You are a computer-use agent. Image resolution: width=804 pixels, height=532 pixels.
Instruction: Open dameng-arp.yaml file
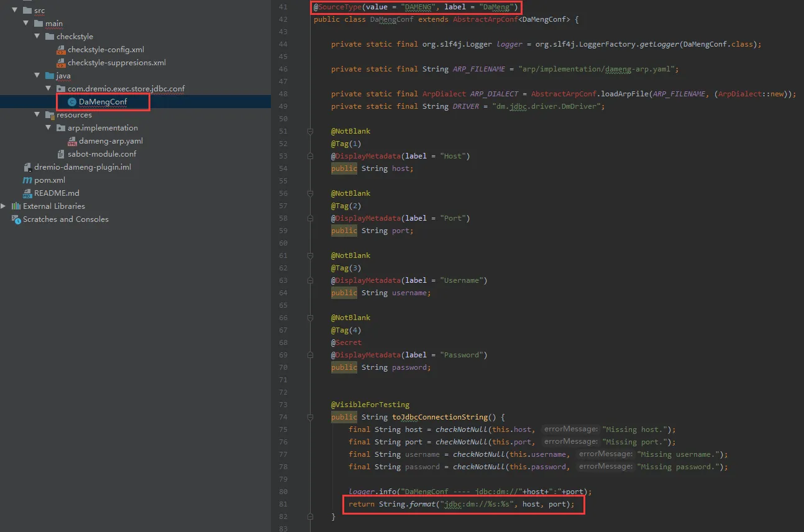(x=111, y=141)
